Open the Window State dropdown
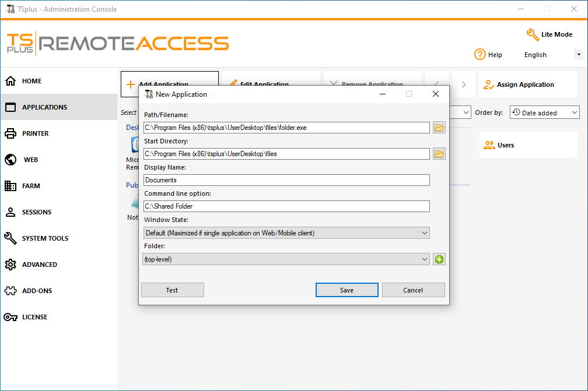Viewport: 588px width, 391px height. pos(286,233)
